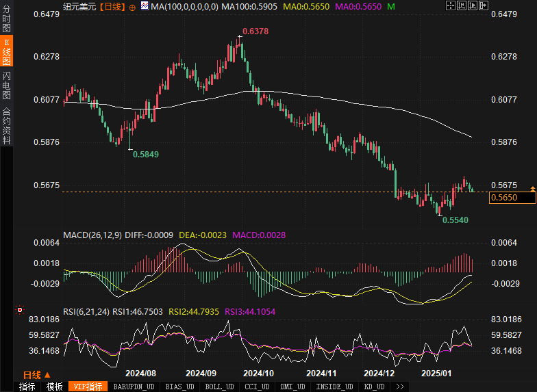Open the 闪电图 sidebar view
Image resolution: width=537 pixels, height=392 pixels.
6,86
